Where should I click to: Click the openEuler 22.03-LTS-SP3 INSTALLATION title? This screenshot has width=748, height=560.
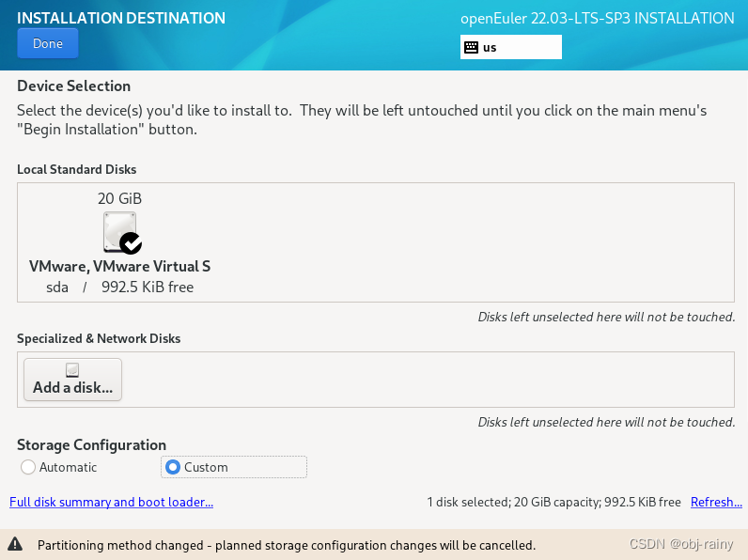pos(598,18)
